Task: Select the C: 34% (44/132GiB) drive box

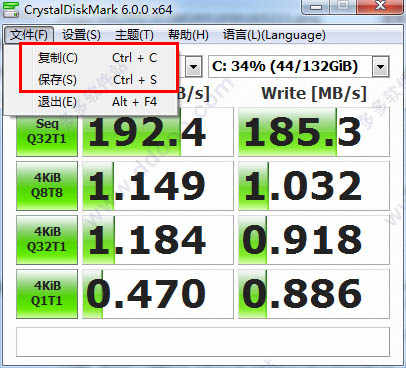Action: tap(298, 67)
